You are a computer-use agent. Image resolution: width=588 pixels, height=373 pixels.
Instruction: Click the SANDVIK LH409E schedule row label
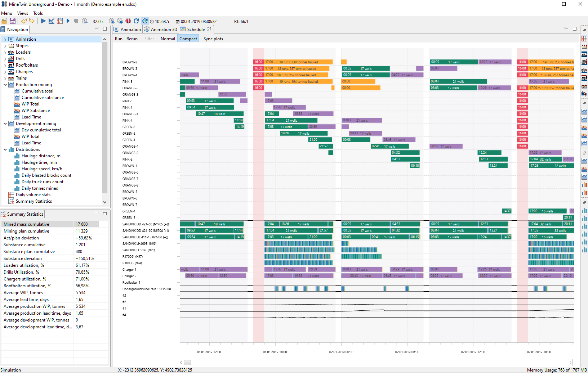[x=139, y=244]
